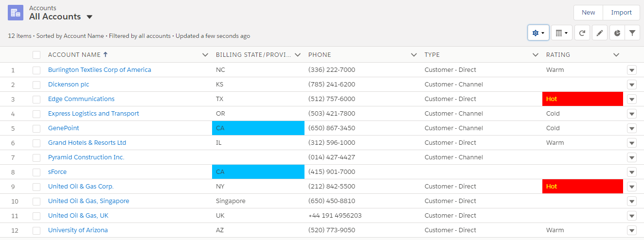Open the GenePoint account link
The image size is (644, 240).
(x=64, y=128)
